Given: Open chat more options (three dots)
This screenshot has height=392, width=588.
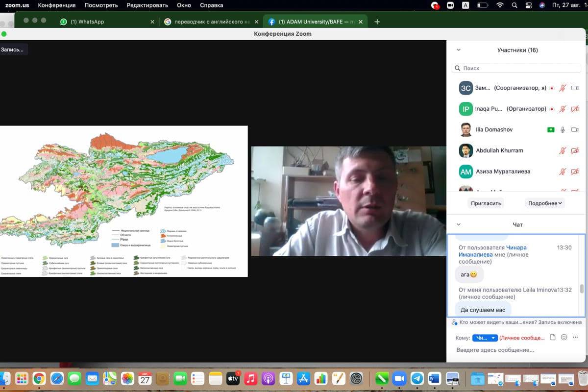Looking at the screenshot, I should (575, 337).
